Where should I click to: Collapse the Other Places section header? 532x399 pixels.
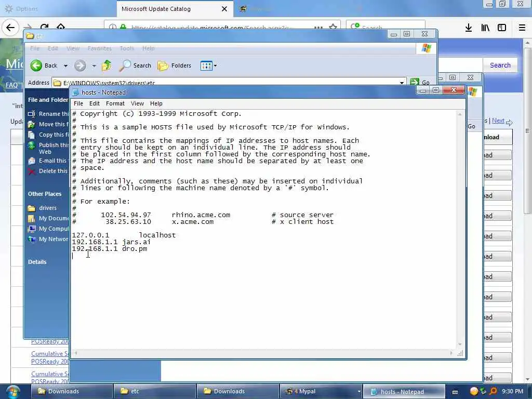45,194
